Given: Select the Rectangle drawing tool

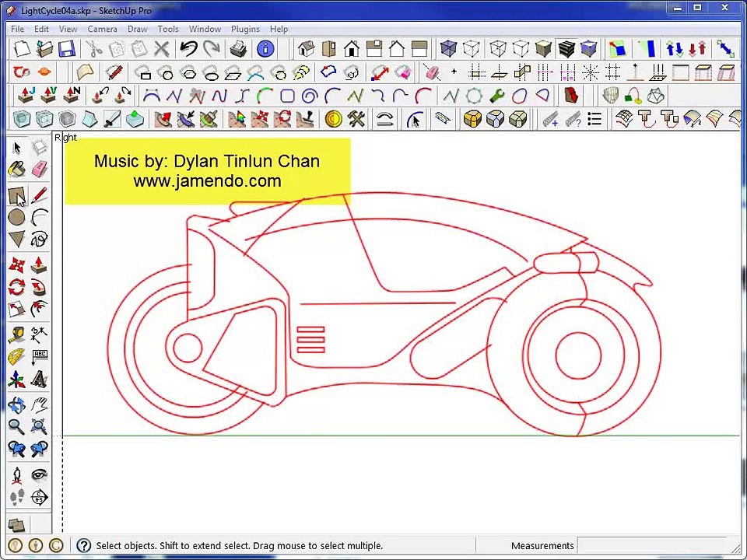Looking at the screenshot, I should (16, 195).
